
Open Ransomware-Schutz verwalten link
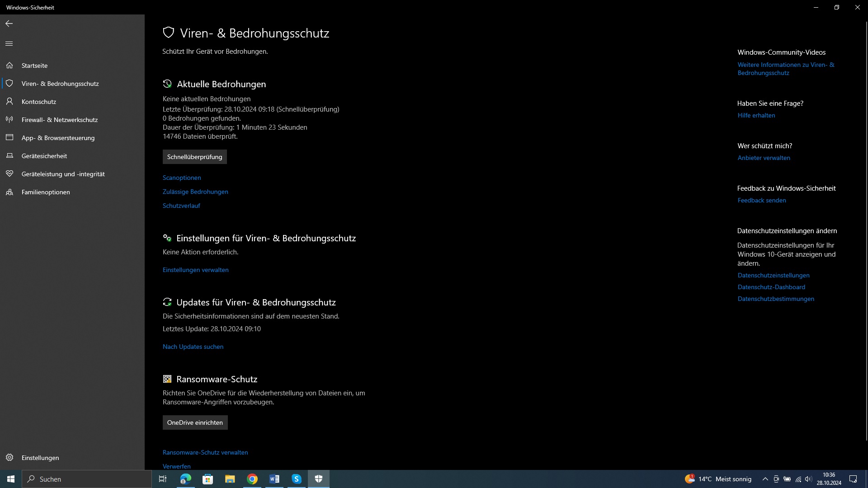pyautogui.click(x=205, y=452)
